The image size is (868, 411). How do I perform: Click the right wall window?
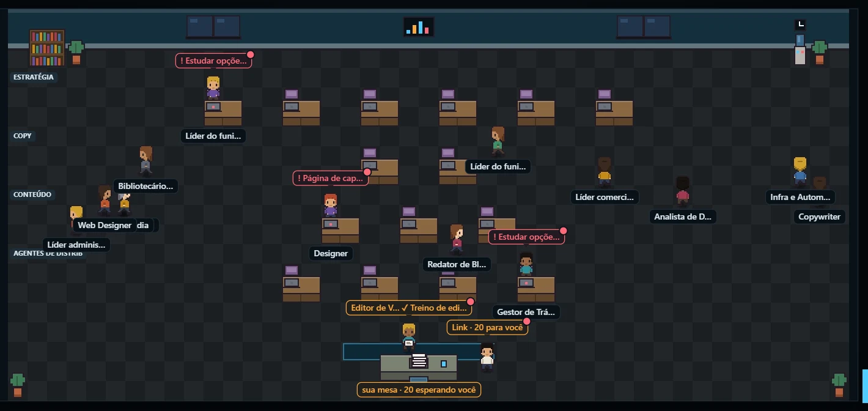click(643, 27)
